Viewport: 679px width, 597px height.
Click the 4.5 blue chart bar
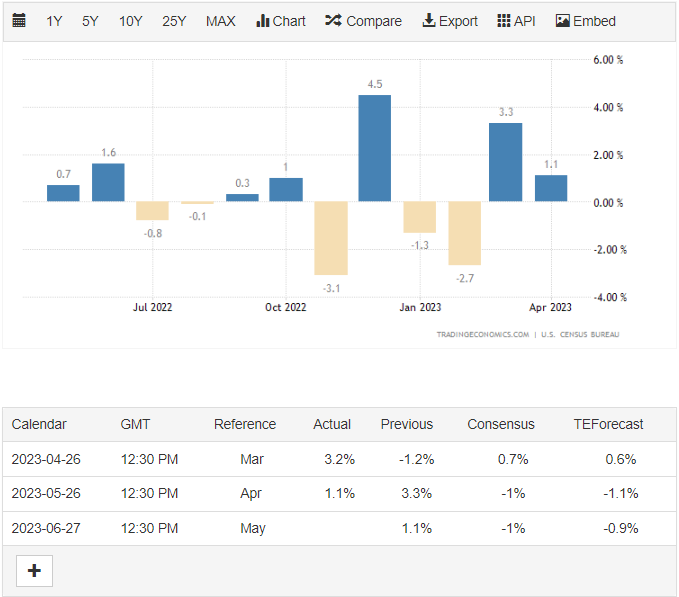375,148
